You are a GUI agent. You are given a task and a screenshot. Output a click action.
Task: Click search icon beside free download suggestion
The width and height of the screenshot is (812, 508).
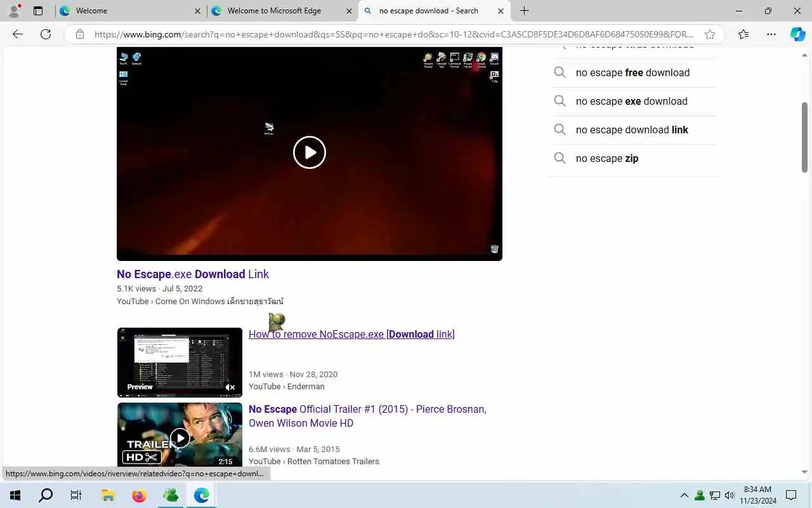pos(560,72)
